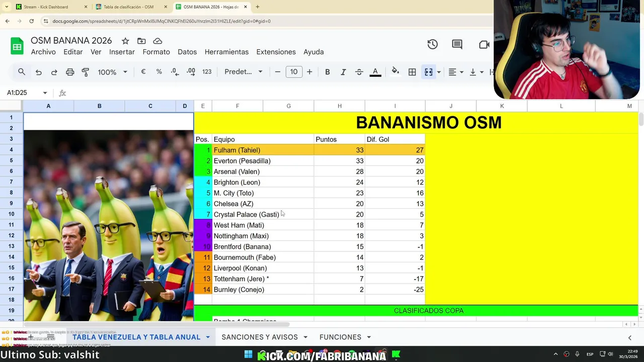
Task: Toggle italic formatting
Action: (x=343, y=72)
